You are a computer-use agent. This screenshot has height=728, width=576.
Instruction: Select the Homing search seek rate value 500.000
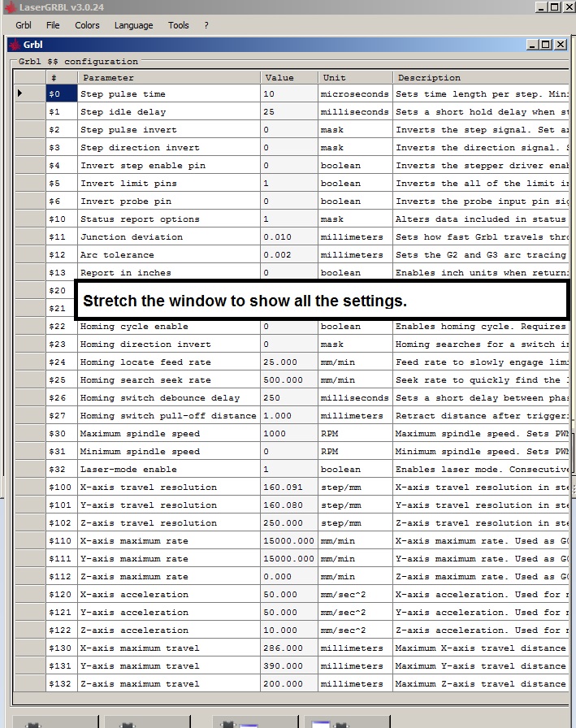coord(289,380)
